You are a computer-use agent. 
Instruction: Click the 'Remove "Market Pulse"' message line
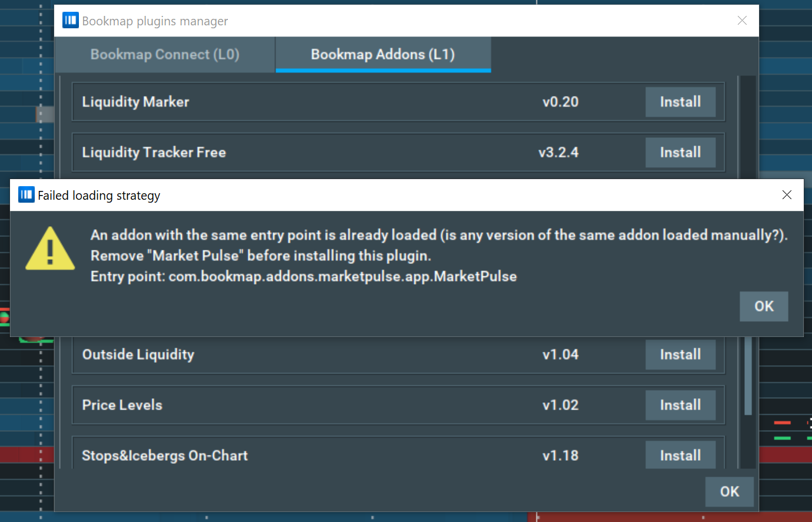[260, 256]
